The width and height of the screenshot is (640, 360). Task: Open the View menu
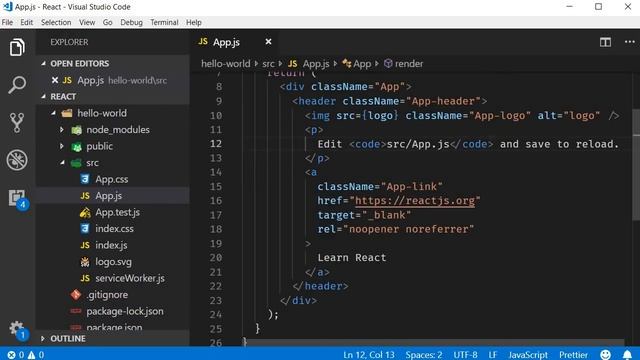tap(87, 22)
